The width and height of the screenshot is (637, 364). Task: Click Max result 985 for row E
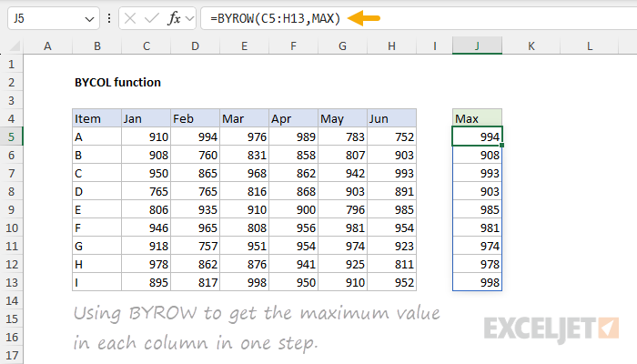pyautogui.click(x=478, y=209)
